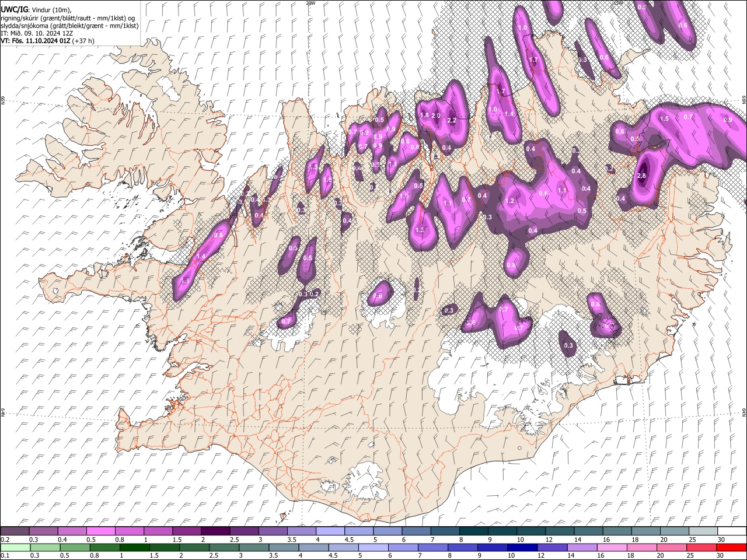This screenshot has height=560, width=747.
Task: Click the navy blue 10 swatch in bottom legend row
Action: tap(522, 547)
